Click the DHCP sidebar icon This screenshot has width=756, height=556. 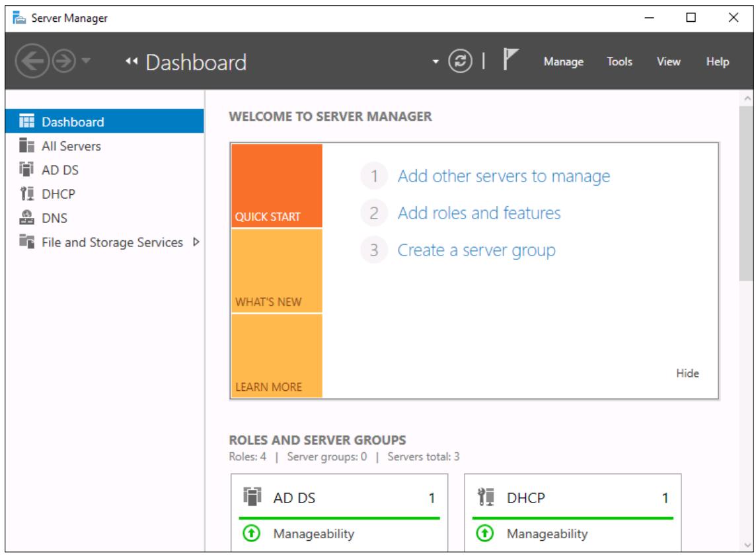point(26,193)
